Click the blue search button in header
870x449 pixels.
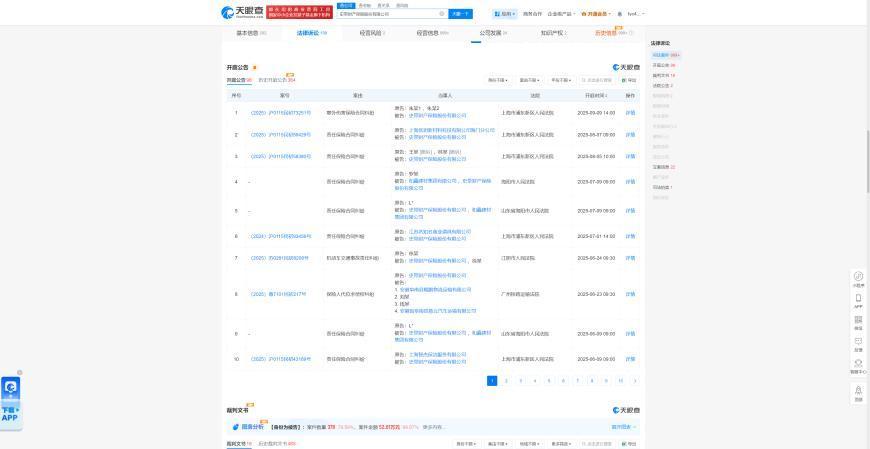click(x=460, y=14)
